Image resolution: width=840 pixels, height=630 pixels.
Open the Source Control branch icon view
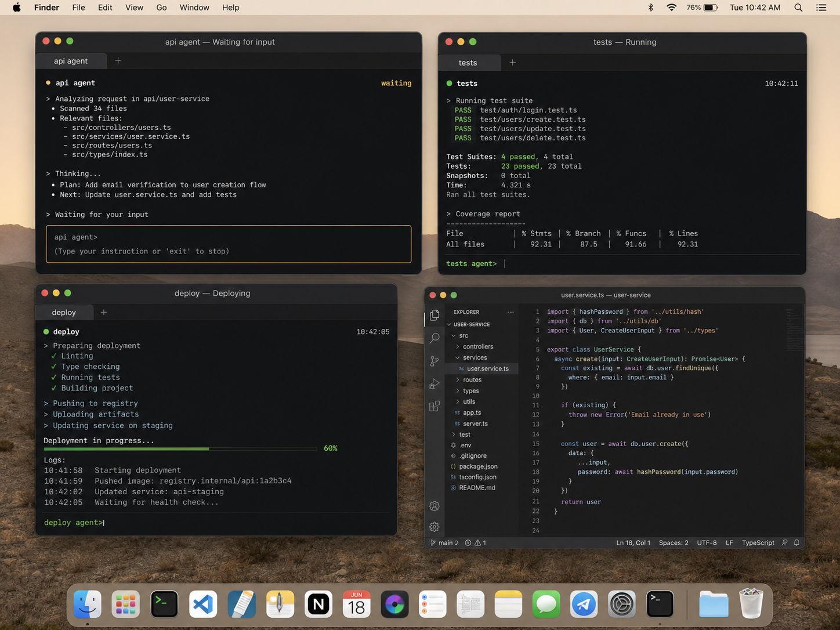click(x=435, y=361)
